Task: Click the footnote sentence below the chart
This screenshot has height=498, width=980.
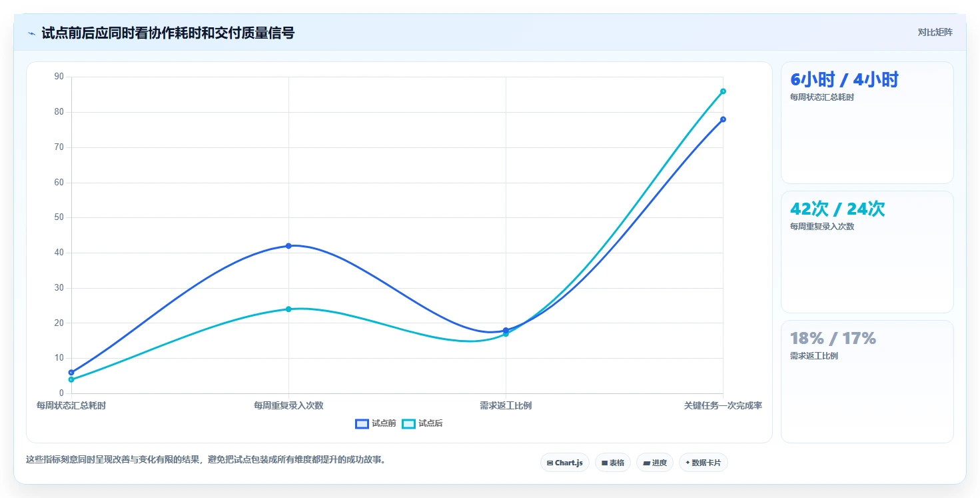Action: click(x=206, y=460)
